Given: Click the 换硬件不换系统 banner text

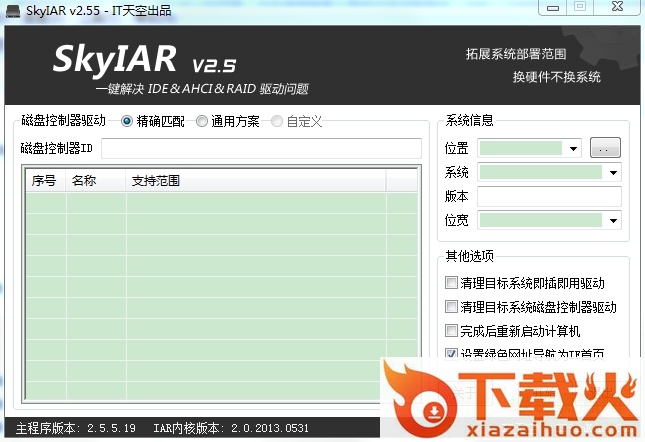Looking at the screenshot, I should click(x=557, y=77).
